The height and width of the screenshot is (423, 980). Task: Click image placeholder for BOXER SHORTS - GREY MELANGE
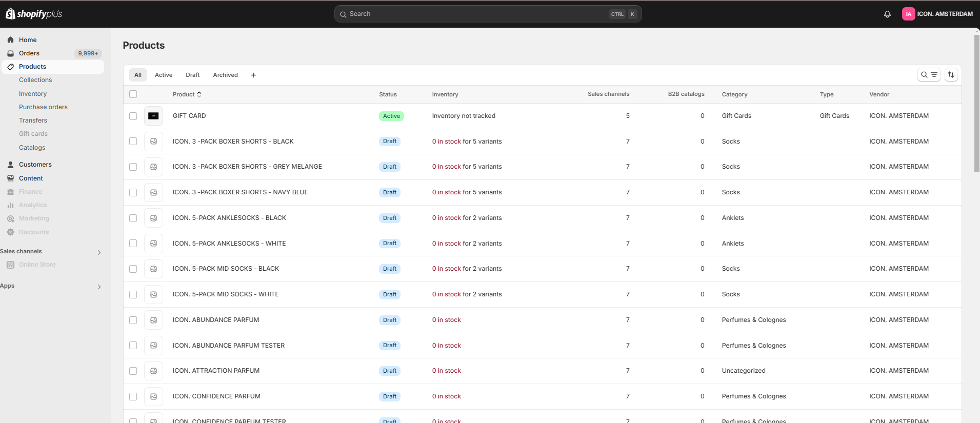point(153,167)
